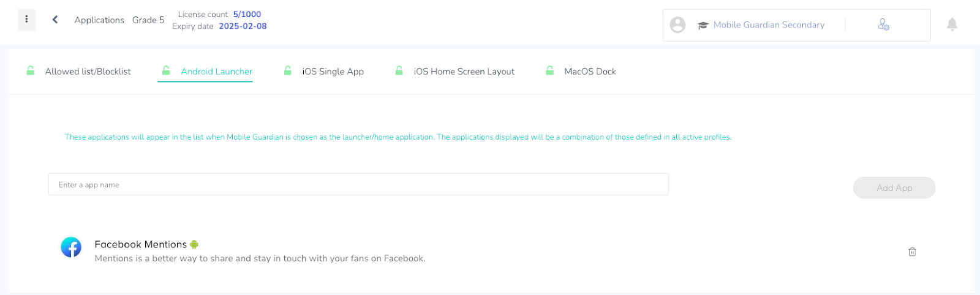
Task: Toggle the lock beside iOS Single App
Action: click(x=287, y=71)
